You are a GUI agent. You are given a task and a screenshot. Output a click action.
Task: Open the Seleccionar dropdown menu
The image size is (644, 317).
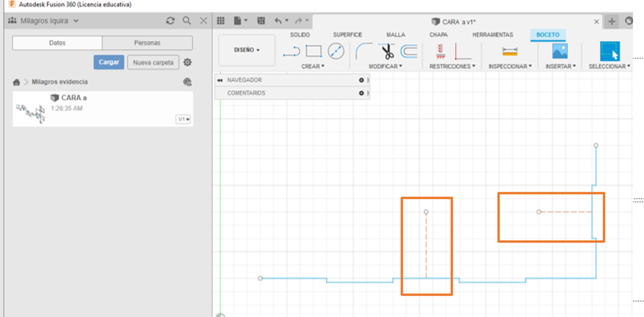tap(609, 66)
